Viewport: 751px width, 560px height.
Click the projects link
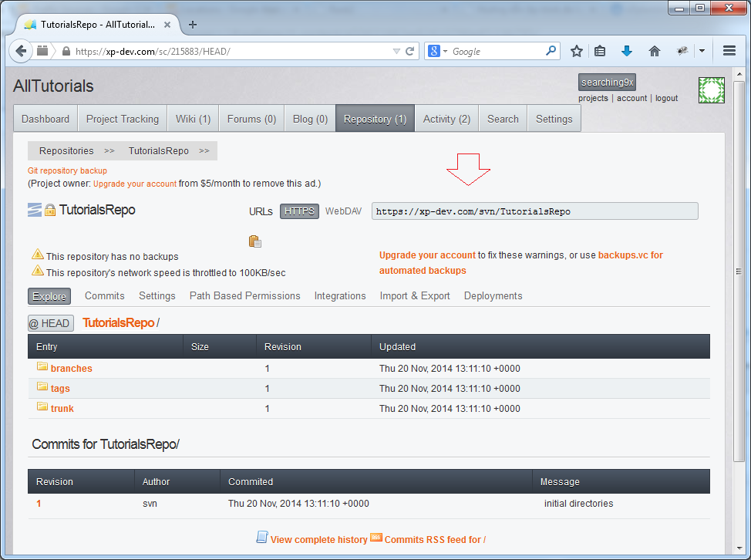(x=593, y=98)
